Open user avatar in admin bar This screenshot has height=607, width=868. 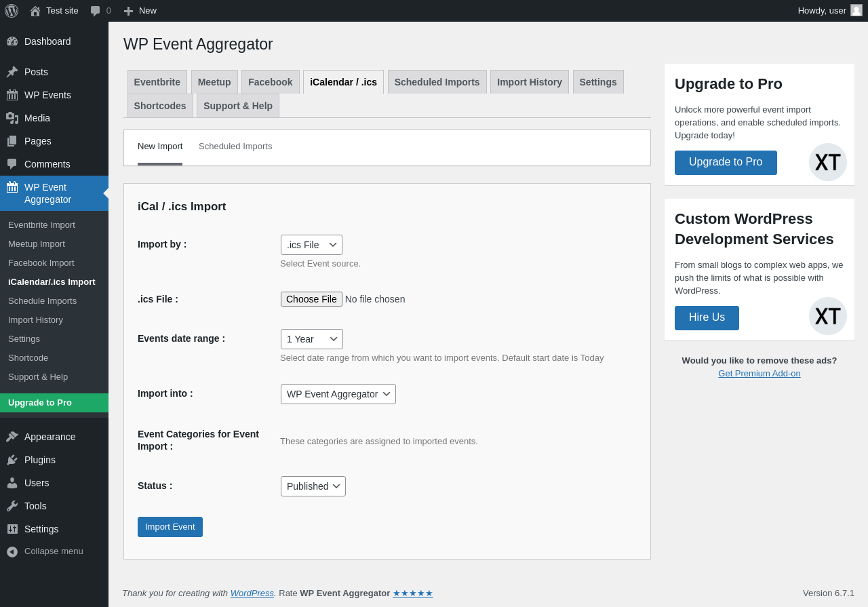pos(856,10)
